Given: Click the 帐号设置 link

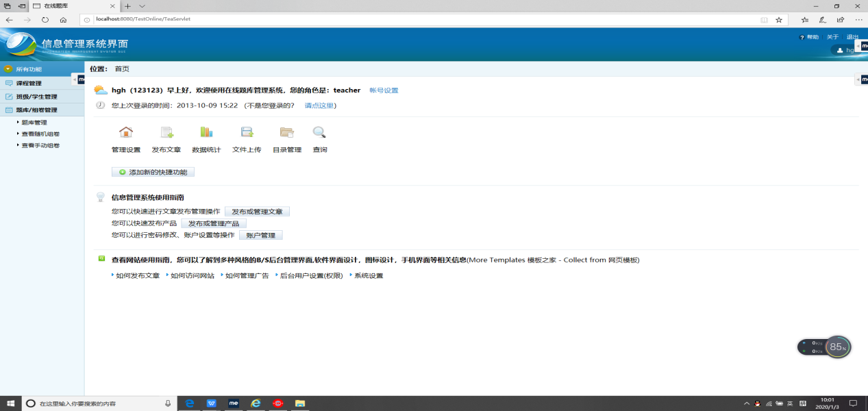Looking at the screenshot, I should (x=384, y=90).
